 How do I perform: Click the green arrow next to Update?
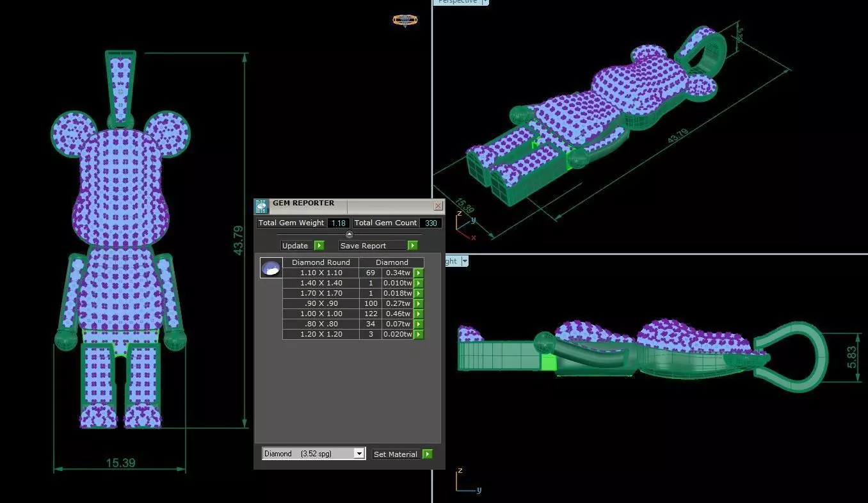pos(319,246)
